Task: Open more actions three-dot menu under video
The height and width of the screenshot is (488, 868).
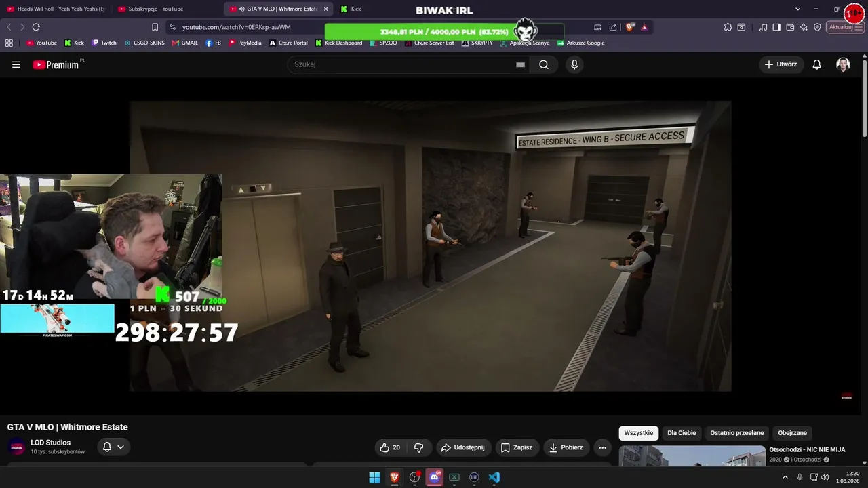Action: pos(602,447)
